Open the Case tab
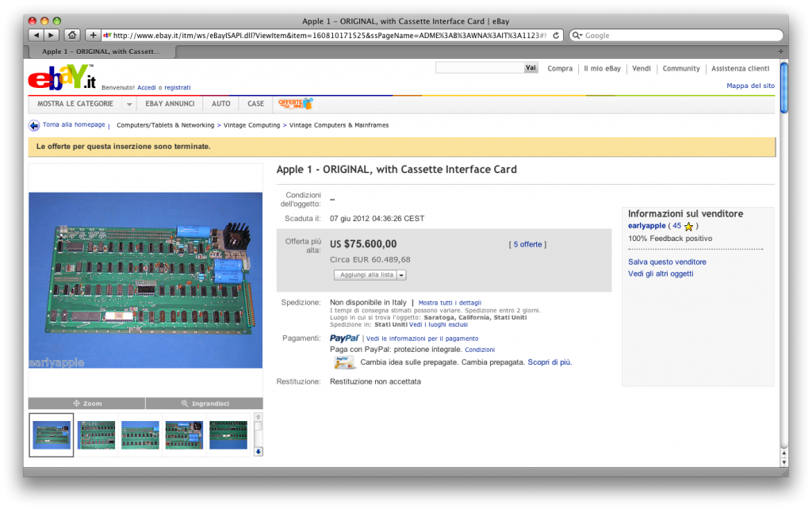This screenshot has height=509, width=812. pyautogui.click(x=256, y=104)
